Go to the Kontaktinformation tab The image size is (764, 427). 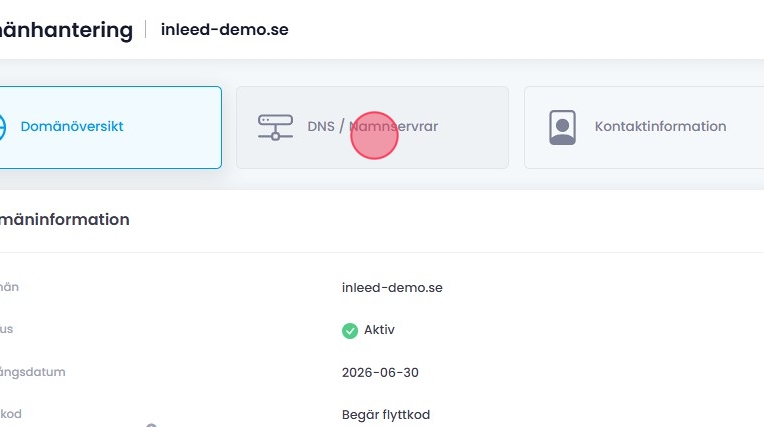click(x=660, y=127)
